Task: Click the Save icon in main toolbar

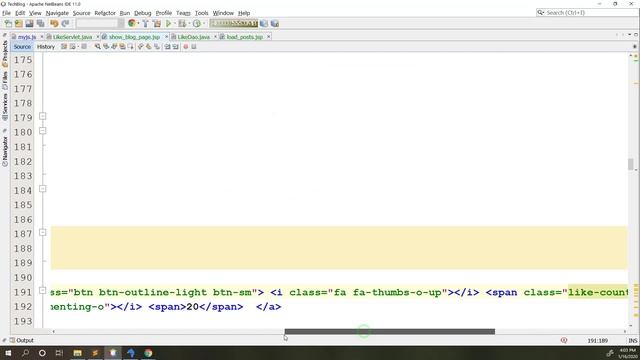Action: [29, 24]
